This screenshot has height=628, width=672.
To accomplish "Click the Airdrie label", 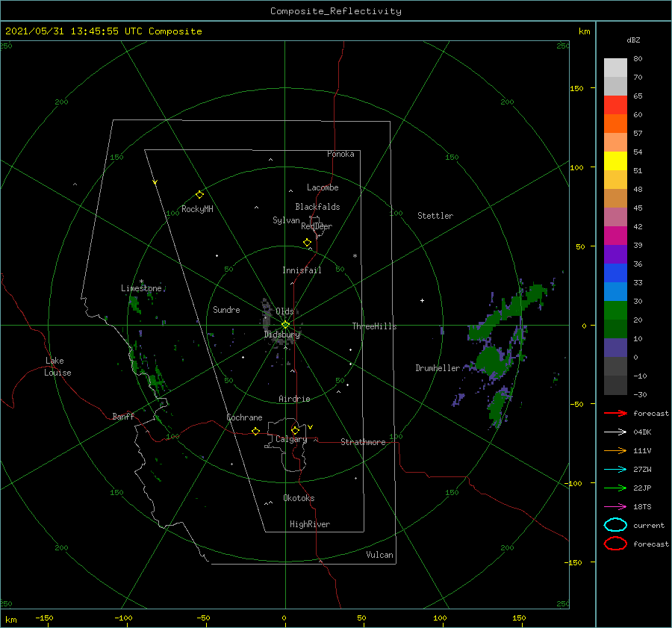I will (294, 399).
